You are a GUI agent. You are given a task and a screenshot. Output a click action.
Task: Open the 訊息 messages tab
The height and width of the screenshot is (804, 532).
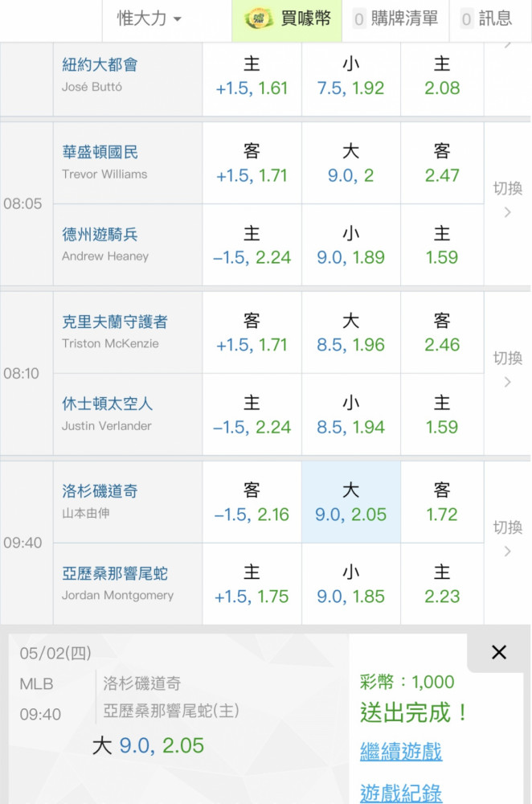(x=486, y=19)
